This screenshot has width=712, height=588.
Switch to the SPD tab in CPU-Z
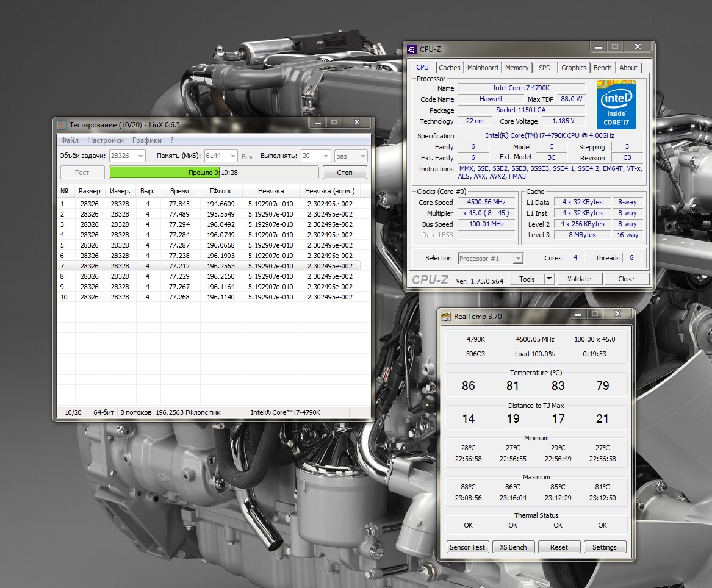point(544,68)
